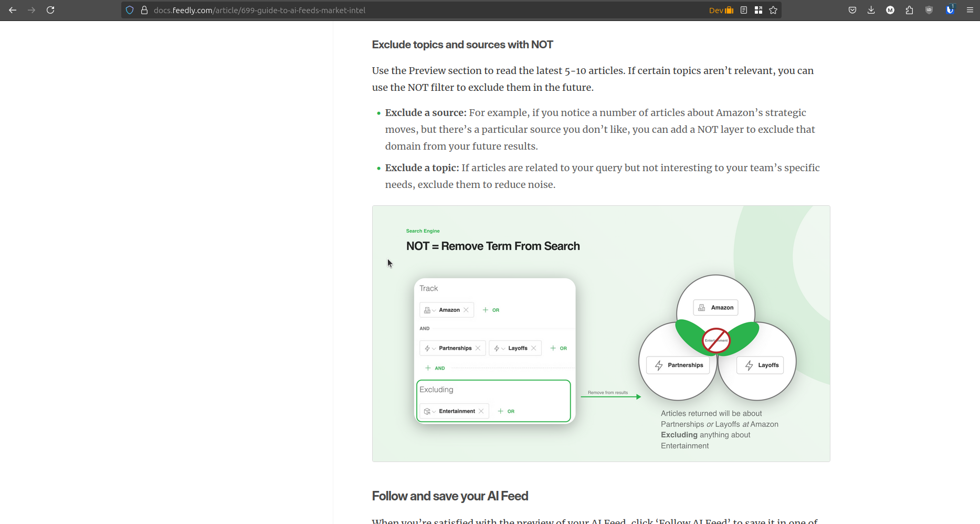Click the NOT = Remove Term illustration
980x524 pixels.
(x=601, y=333)
